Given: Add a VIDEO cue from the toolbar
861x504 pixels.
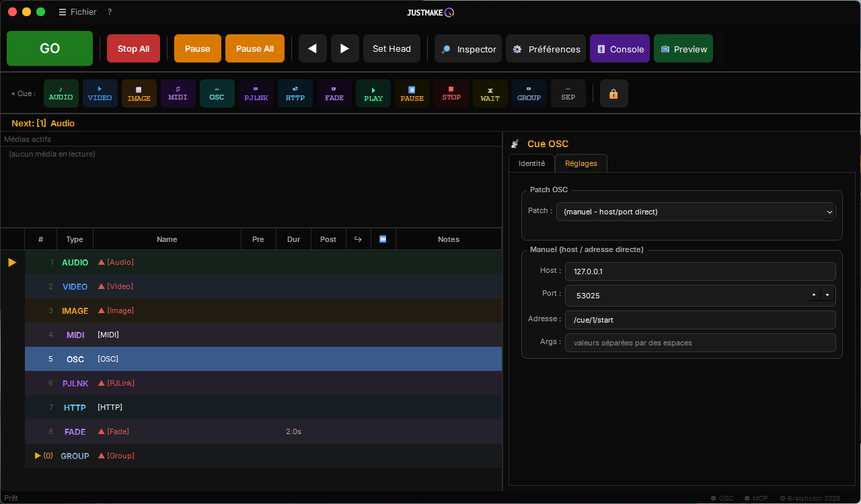Looking at the screenshot, I should point(100,93).
